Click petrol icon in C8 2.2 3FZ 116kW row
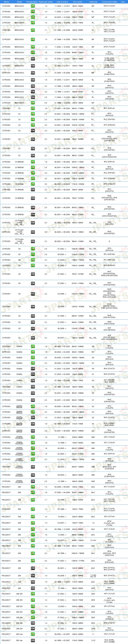This screenshot has width=128, height=644. tap(33, 260)
